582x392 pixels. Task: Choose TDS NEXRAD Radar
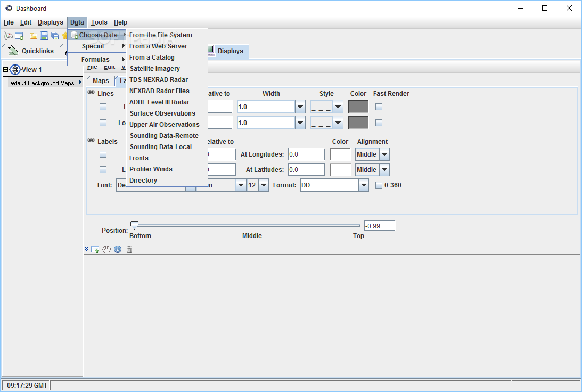(x=167, y=79)
